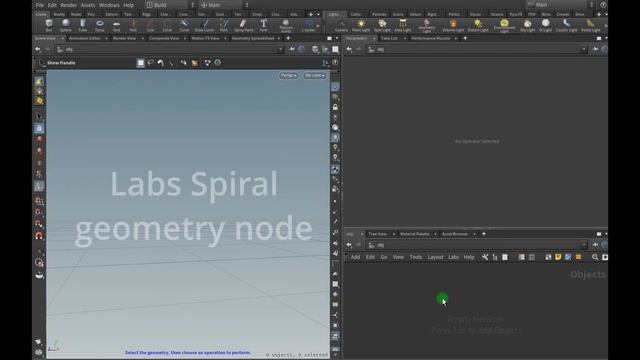Screen dimensions: 640x360
Task: Add an Environment Light from the shelf
Action: (504, 26)
